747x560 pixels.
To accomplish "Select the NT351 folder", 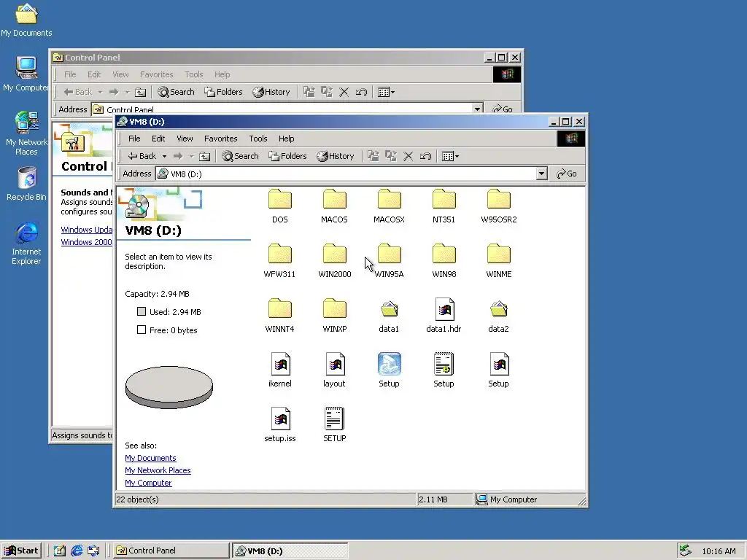I will (x=444, y=206).
